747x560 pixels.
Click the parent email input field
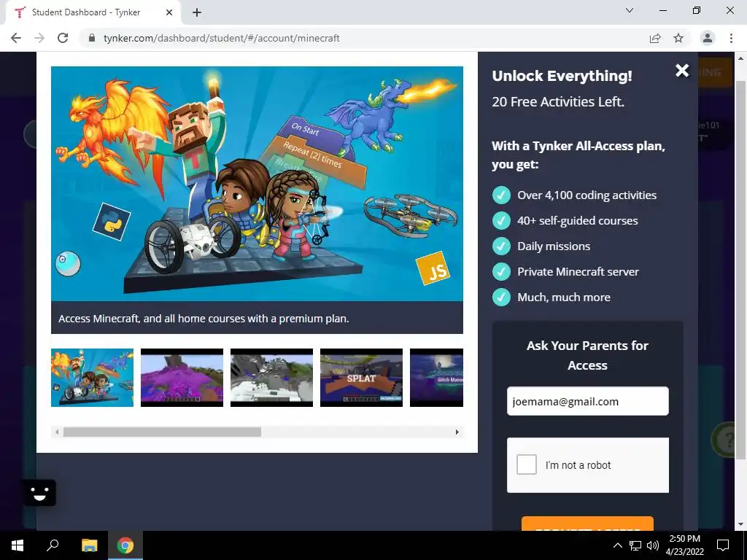(587, 401)
